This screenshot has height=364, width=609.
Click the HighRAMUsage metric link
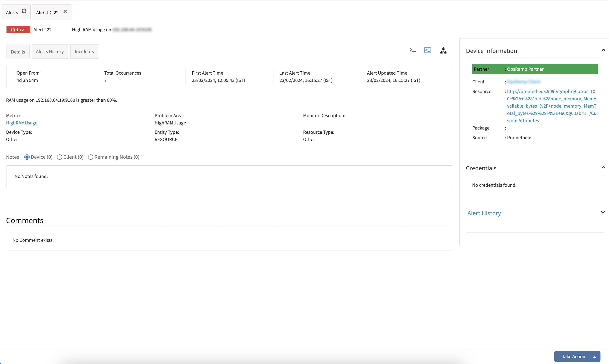[x=21, y=123]
